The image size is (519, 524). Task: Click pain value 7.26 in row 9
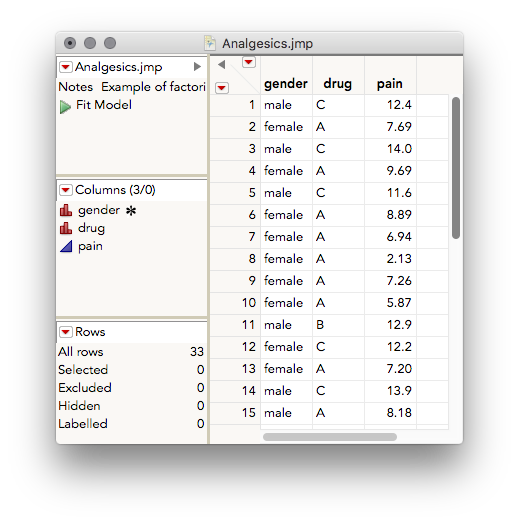pos(399,281)
